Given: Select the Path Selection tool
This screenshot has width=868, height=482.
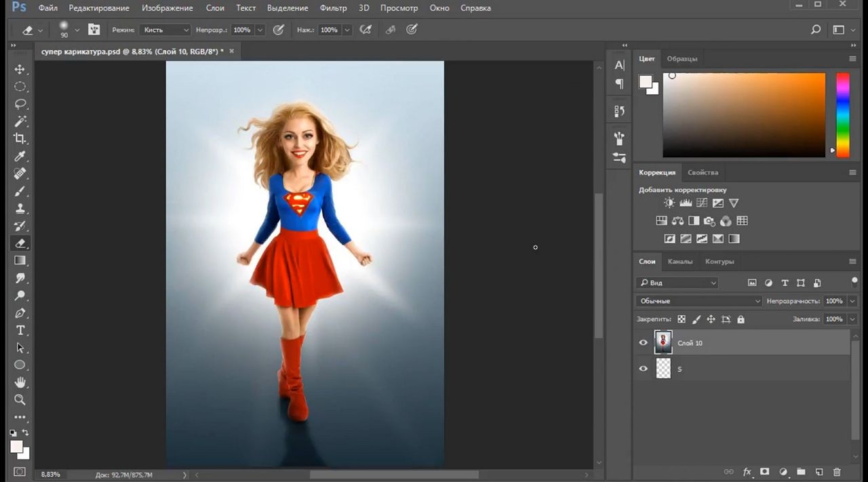Looking at the screenshot, I should 20,348.
